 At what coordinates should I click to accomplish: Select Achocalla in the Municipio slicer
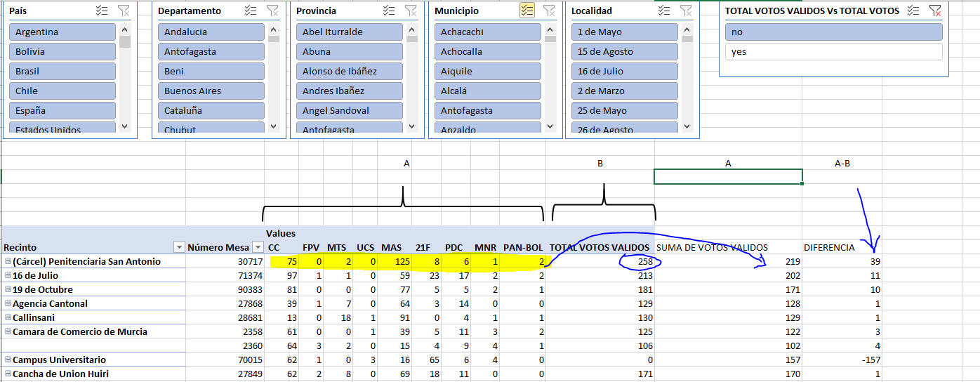tap(487, 51)
